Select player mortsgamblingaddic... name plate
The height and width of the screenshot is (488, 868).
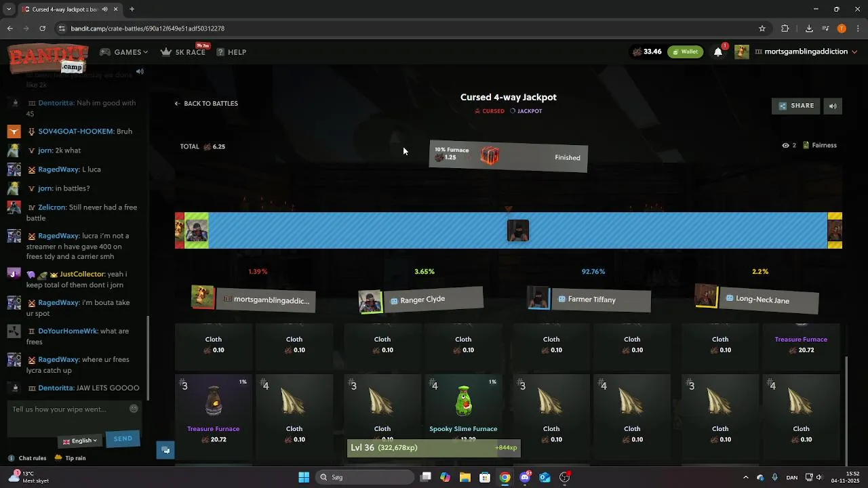[x=266, y=300]
